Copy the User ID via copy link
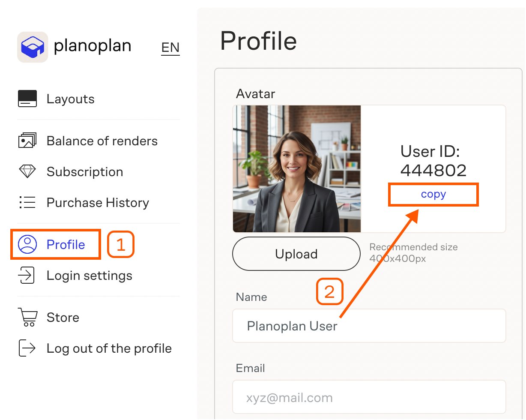The image size is (526, 420). [x=433, y=195]
